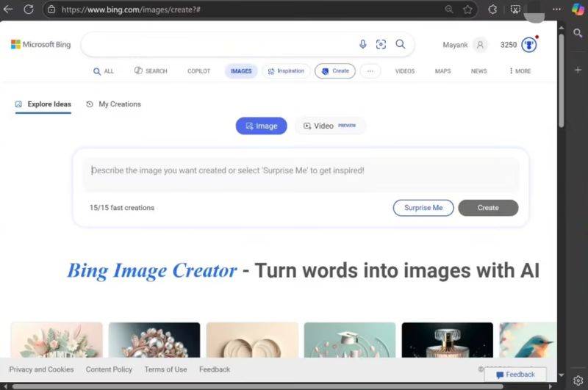Expand the MORE dropdown in navigation

click(520, 71)
